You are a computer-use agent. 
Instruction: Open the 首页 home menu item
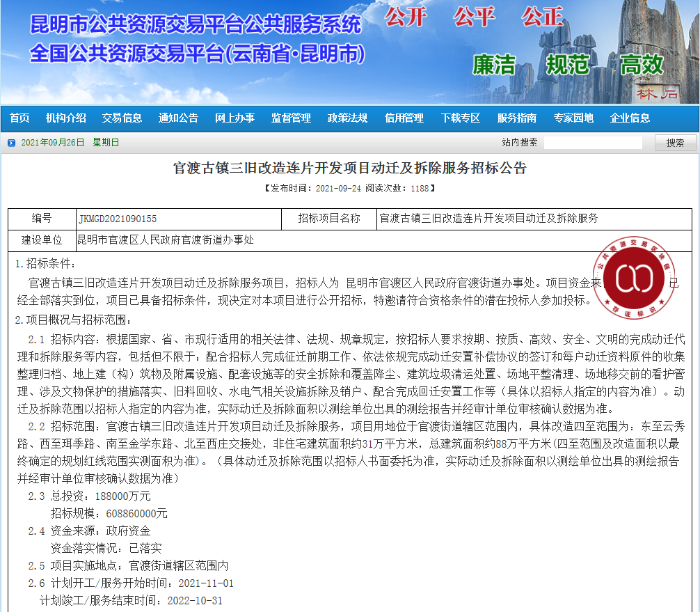click(19, 118)
